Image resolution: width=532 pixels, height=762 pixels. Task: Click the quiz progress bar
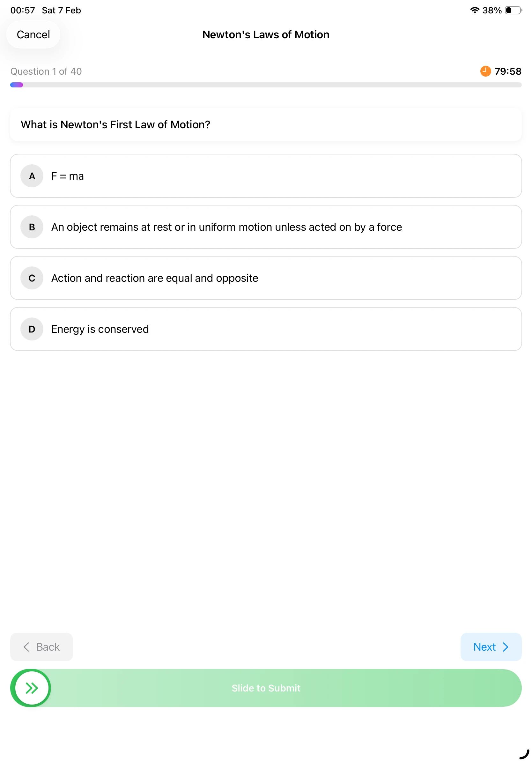click(x=265, y=85)
